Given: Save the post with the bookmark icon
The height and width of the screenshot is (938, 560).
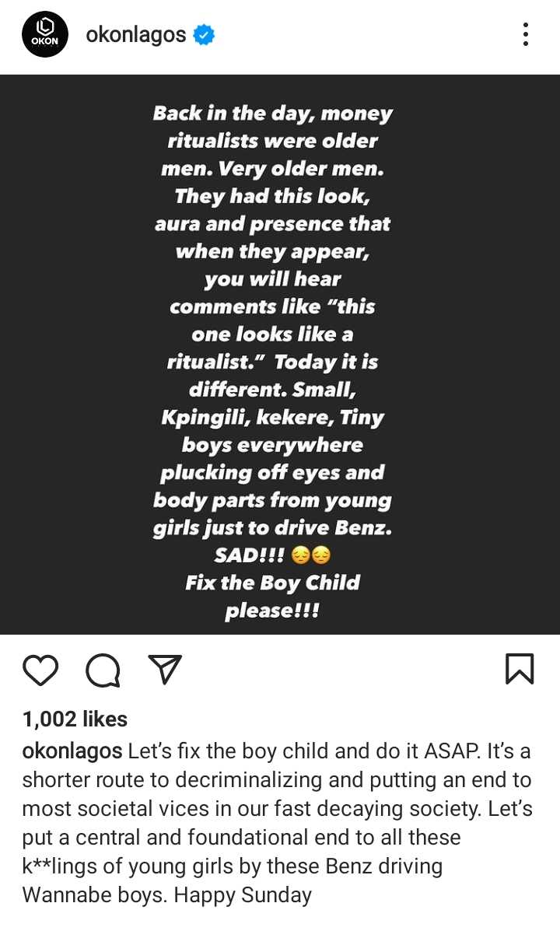Looking at the screenshot, I should point(520,669).
